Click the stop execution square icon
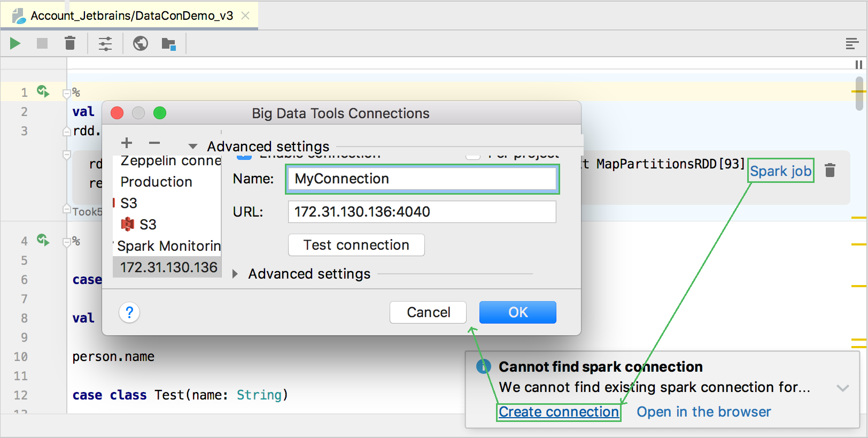 pos(42,43)
